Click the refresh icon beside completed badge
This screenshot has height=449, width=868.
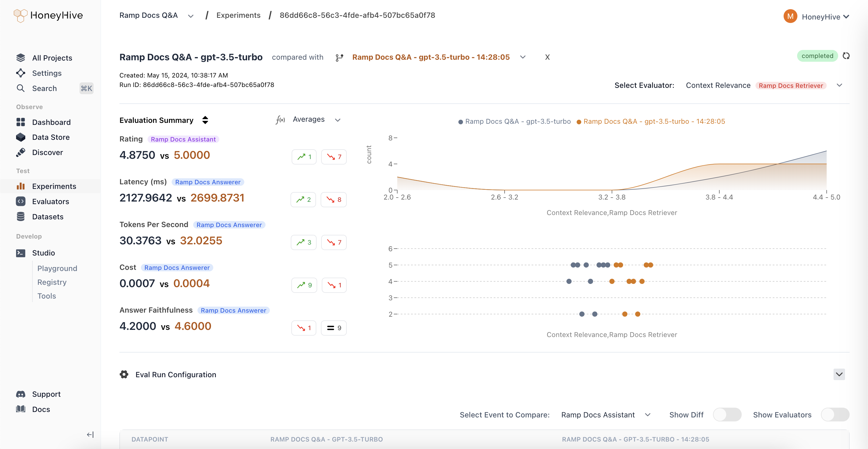[x=846, y=56]
